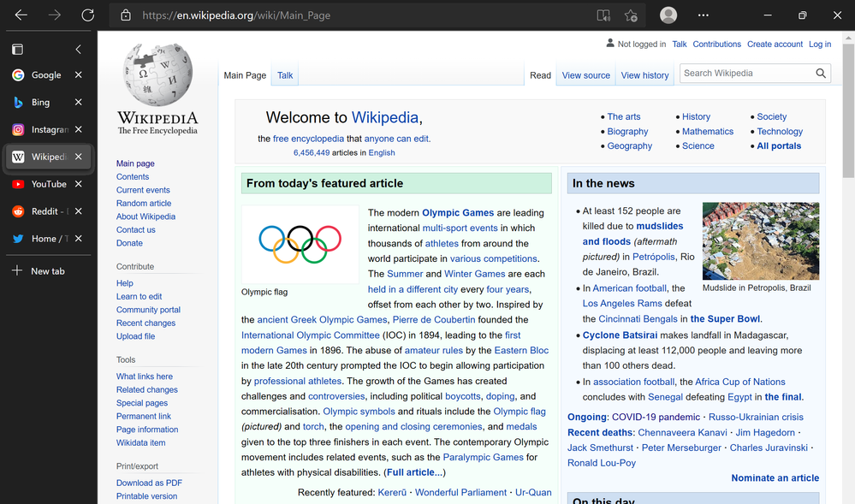Click Create account link
Viewport: 855px width, 504px height.
[x=775, y=44]
